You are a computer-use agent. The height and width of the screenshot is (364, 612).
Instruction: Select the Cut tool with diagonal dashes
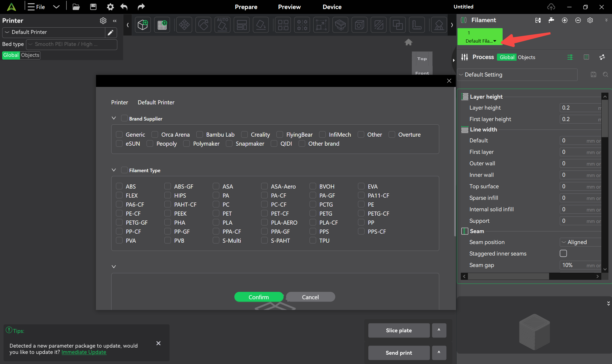point(379,25)
